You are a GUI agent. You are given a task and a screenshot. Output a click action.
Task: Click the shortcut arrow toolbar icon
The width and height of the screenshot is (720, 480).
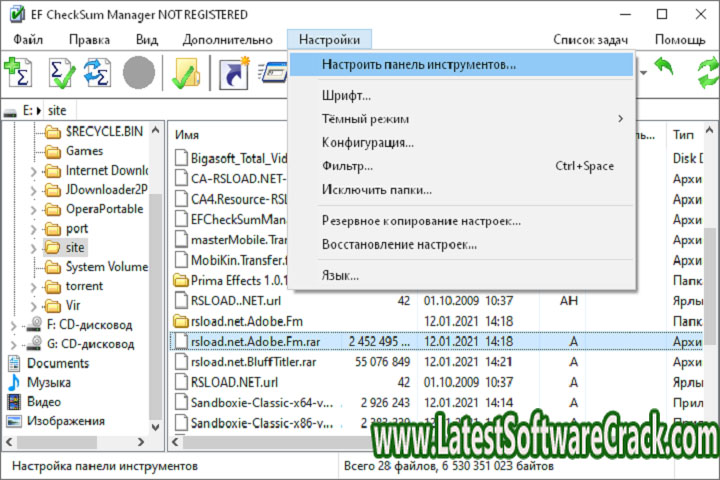click(x=234, y=73)
